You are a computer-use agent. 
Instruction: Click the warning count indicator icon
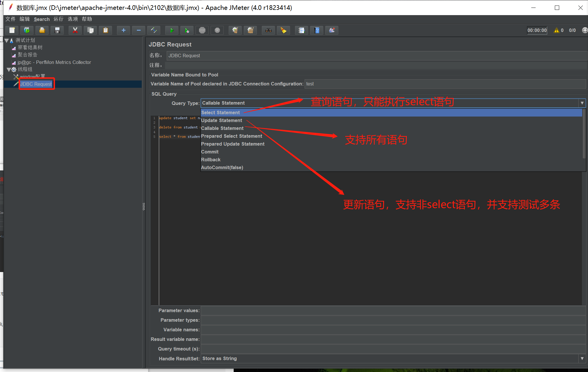557,30
